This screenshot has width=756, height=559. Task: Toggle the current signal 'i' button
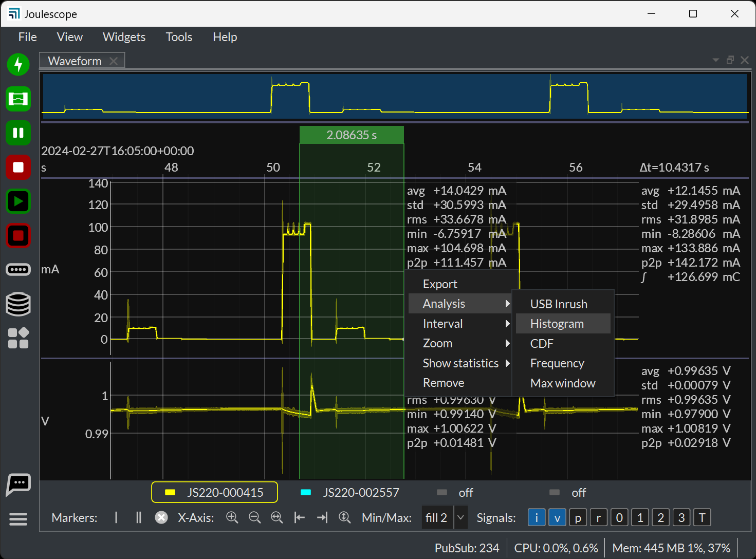coord(537,517)
